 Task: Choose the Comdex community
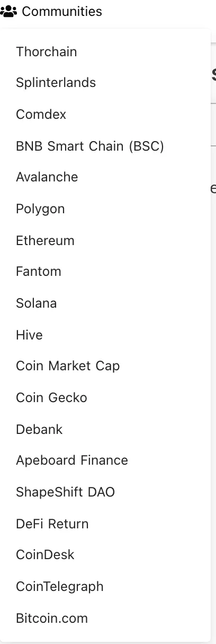pyautogui.click(x=105, y=115)
